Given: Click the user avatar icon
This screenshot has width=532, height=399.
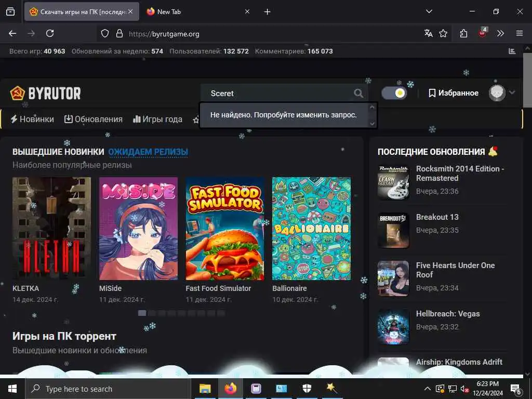Looking at the screenshot, I should point(497,92).
